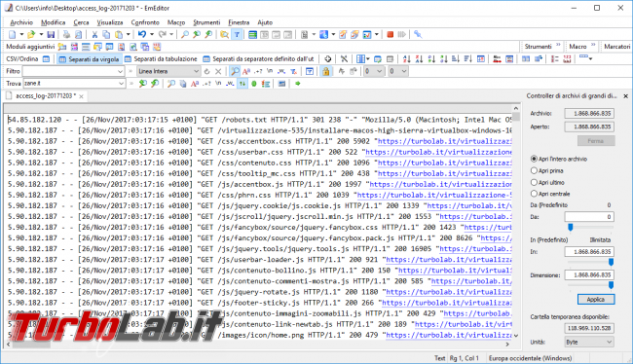The image size is (633, 364).
Task: Close the Controller di archivi panel
Action: [x=625, y=96]
